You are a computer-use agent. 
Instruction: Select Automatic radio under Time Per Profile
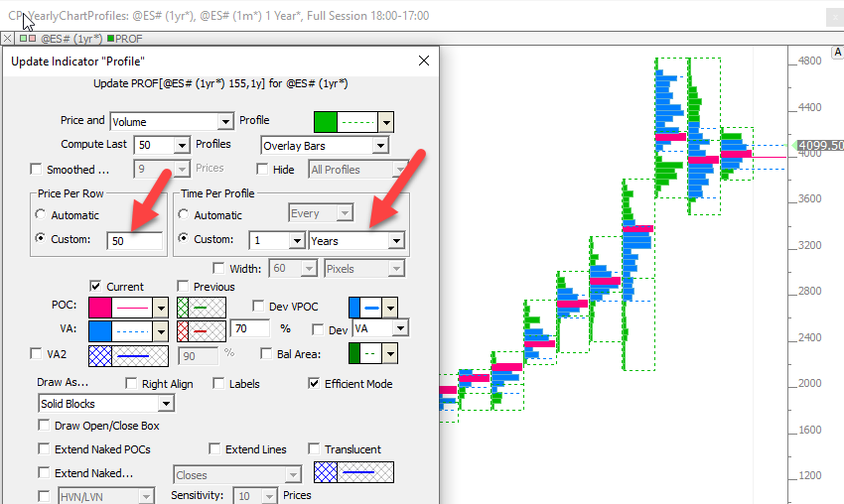184,214
